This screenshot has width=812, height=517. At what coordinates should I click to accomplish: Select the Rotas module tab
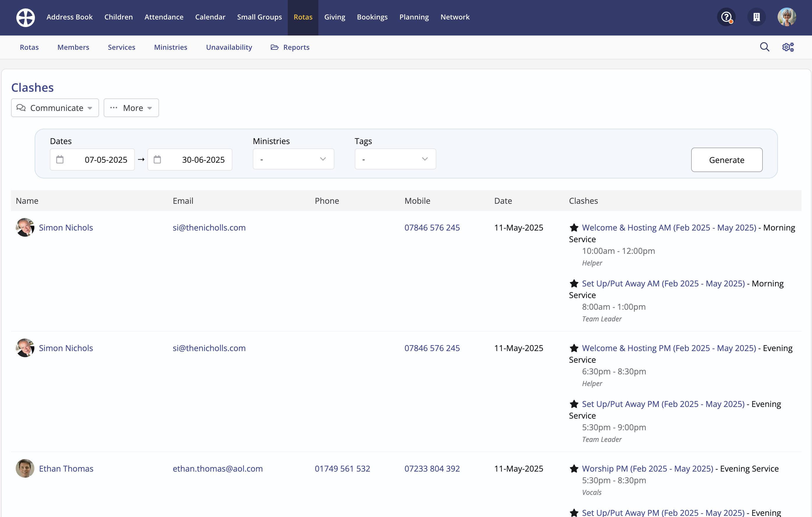(x=303, y=17)
